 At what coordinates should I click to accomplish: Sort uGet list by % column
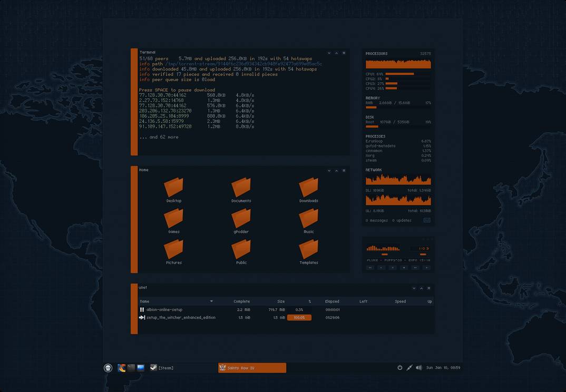(x=310, y=301)
